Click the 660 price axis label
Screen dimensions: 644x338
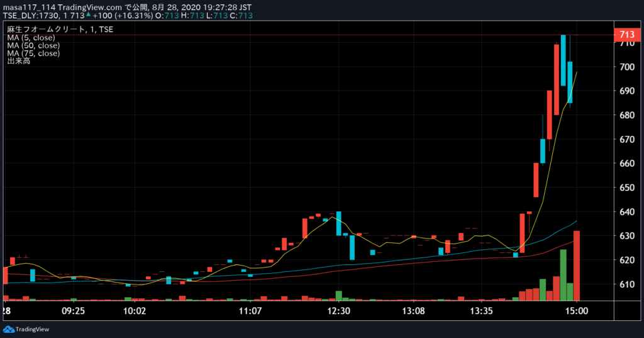click(x=627, y=163)
